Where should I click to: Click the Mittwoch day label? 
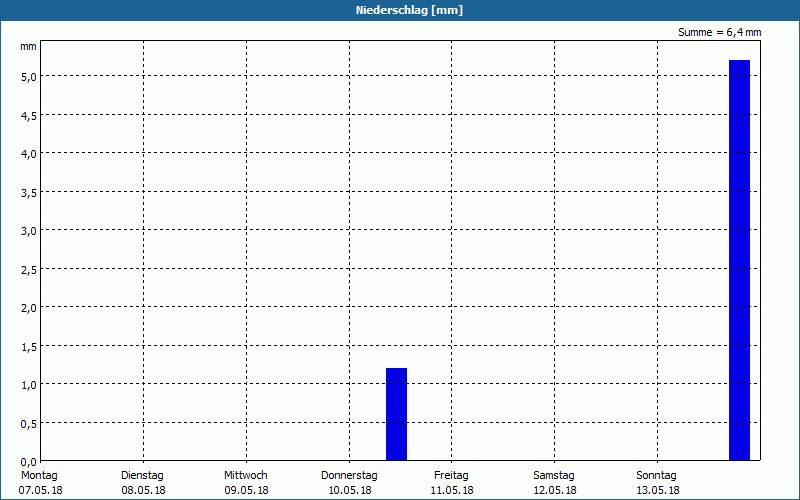246,476
